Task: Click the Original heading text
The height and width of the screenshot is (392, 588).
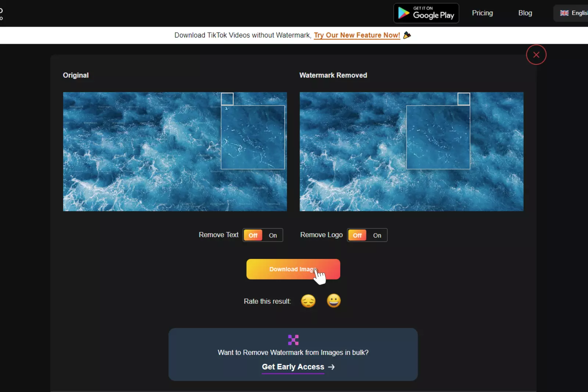Action: [x=76, y=75]
